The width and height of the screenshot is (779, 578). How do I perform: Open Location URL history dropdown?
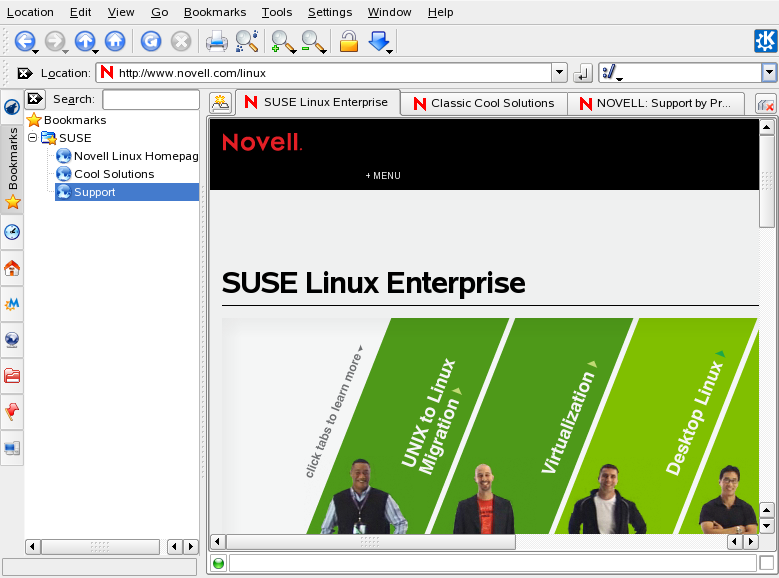559,73
